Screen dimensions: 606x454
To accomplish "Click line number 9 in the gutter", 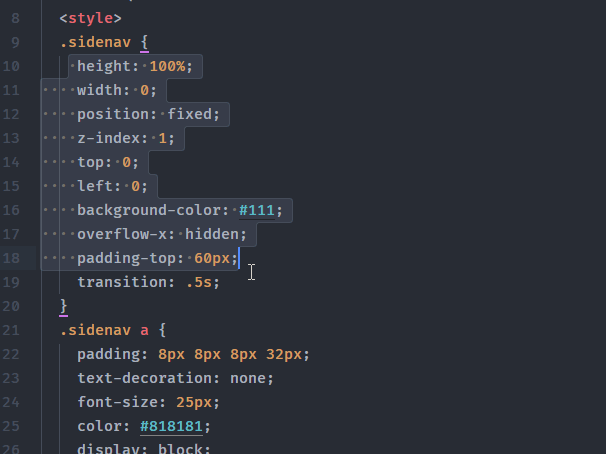I will click(x=13, y=42).
